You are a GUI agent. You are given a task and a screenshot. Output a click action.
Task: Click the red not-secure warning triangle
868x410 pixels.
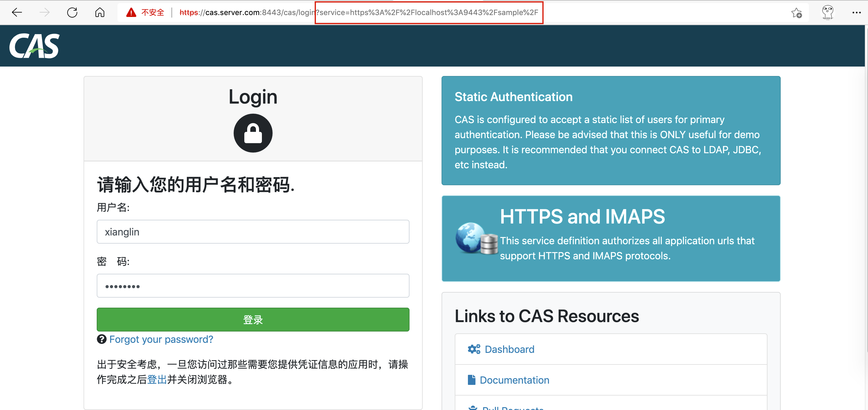point(131,13)
